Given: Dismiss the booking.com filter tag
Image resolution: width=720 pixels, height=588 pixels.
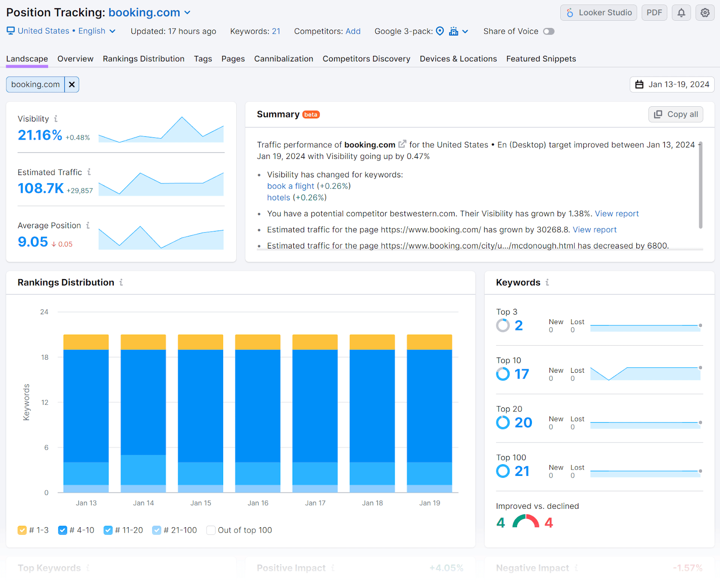Looking at the screenshot, I should tap(72, 84).
